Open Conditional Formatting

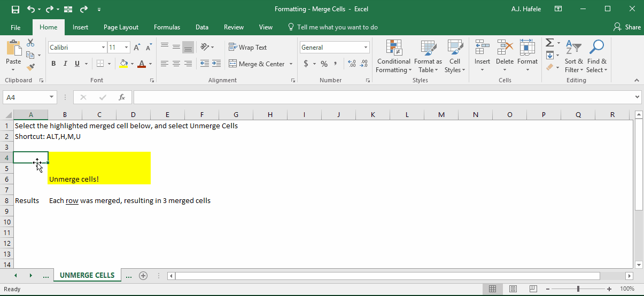point(394,56)
